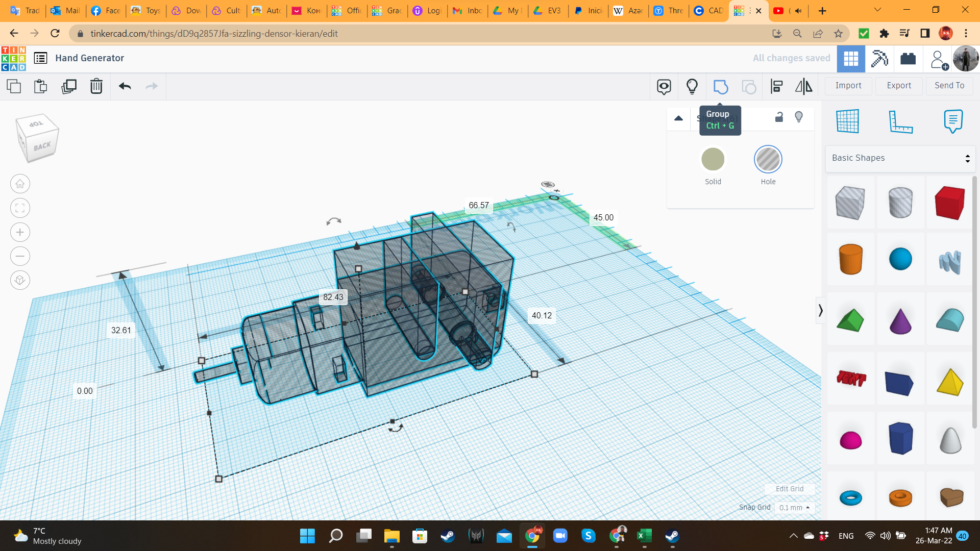Switch shape to Hole mode
Screen dimensions: 980x551
click(768, 160)
